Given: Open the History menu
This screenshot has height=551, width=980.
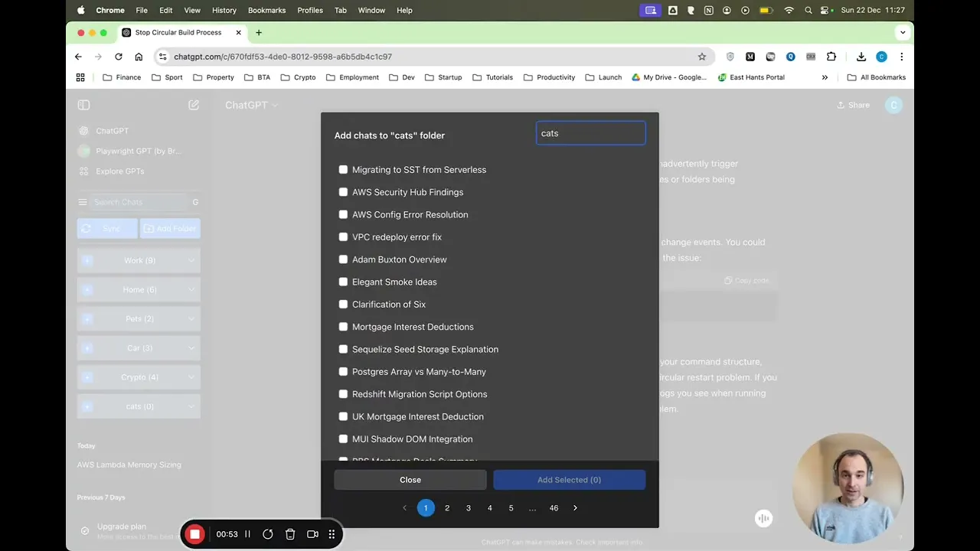Looking at the screenshot, I should coord(224,10).
